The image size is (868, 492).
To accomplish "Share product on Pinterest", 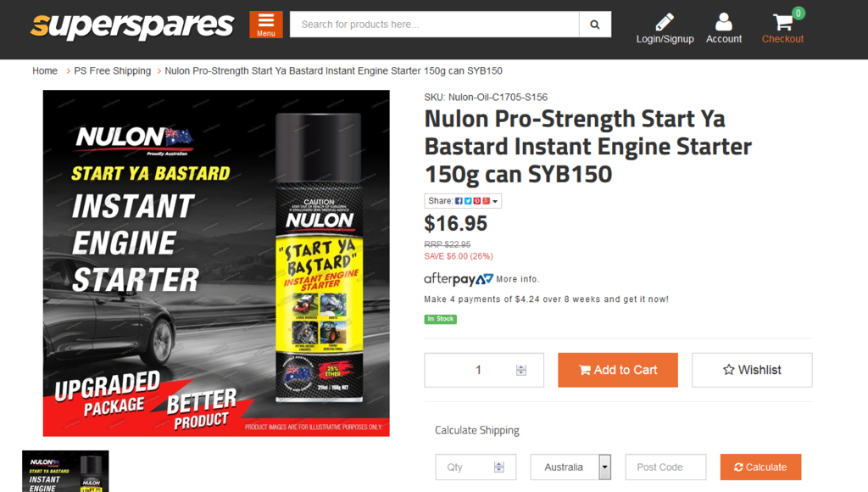I will 476,201.
